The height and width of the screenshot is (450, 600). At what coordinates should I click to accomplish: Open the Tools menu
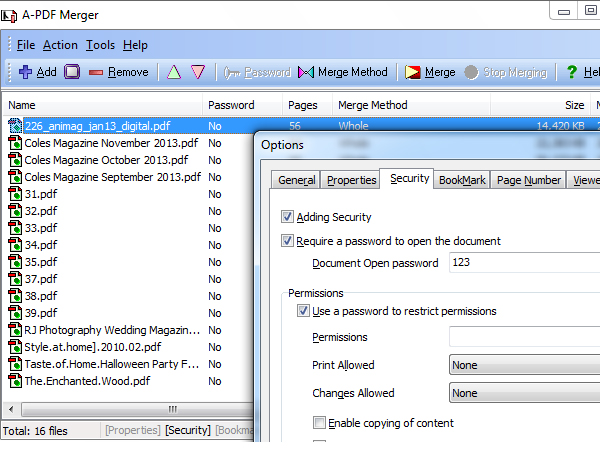coord(100,45)
